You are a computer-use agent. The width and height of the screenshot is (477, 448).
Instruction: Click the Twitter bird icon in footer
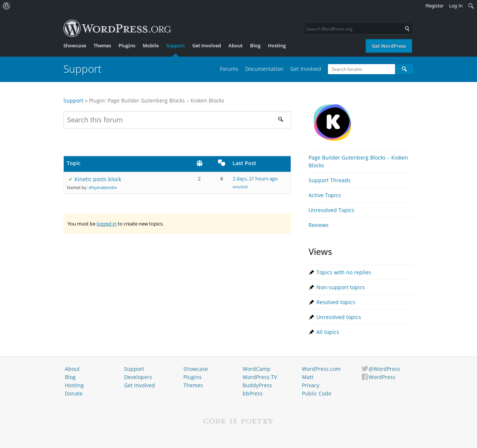tap(365, 369)
